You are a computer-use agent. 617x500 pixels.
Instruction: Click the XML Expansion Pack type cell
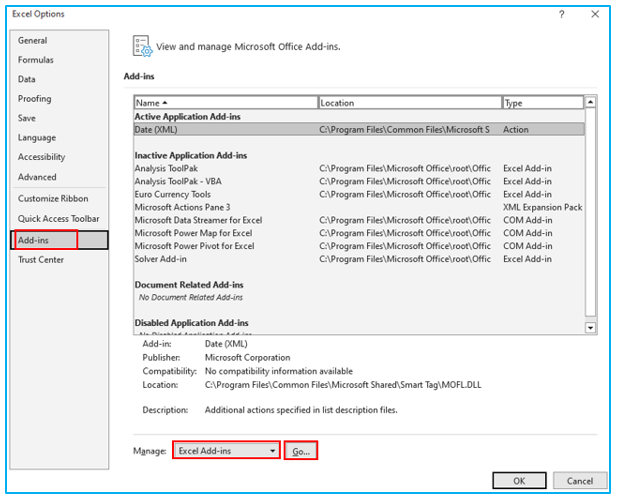543,207
